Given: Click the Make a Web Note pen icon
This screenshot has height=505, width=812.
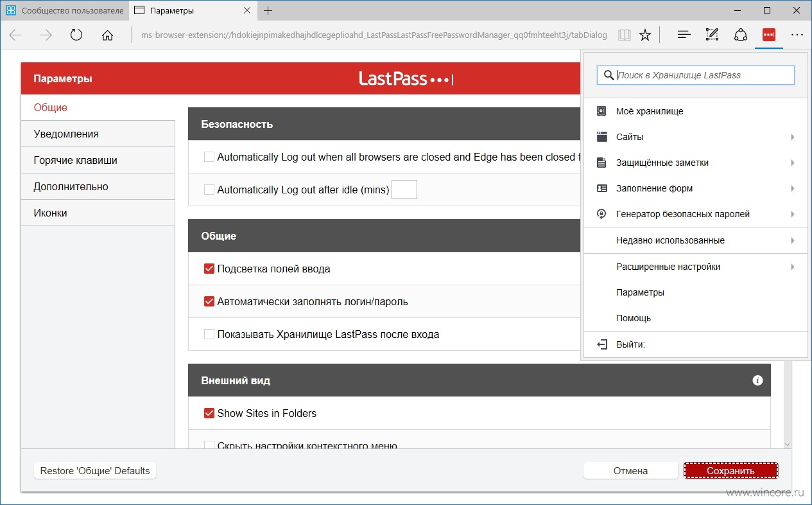Looking at the screenshot, I should tap(712, 35).
